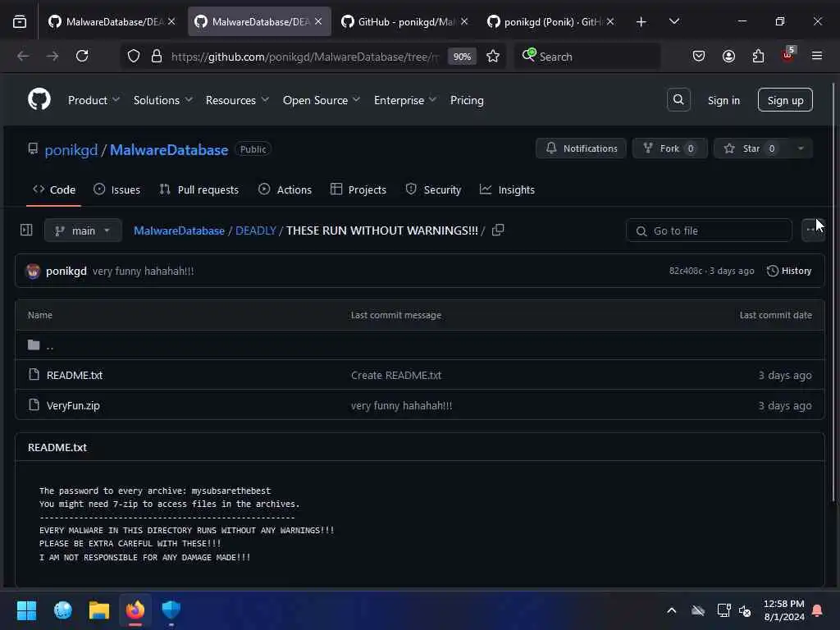Open the Pull requests tab
The width and height of the screenshot is (840, 630).
pos(199,189)
